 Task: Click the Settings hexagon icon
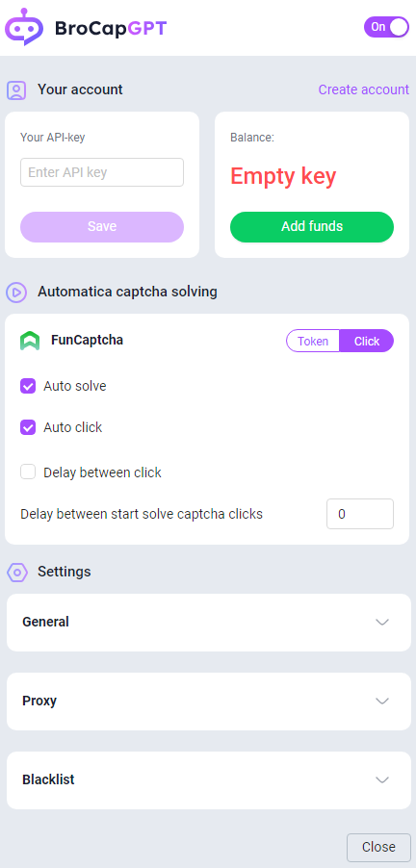point(17,572)
